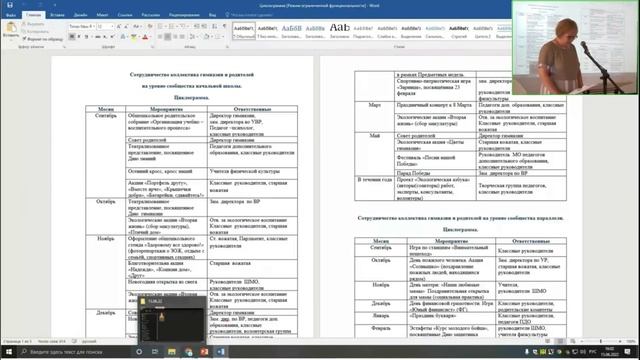This screenshot has height=360, width=640.
Task: Click the zoom slider in the status bar
Action: 600,341
